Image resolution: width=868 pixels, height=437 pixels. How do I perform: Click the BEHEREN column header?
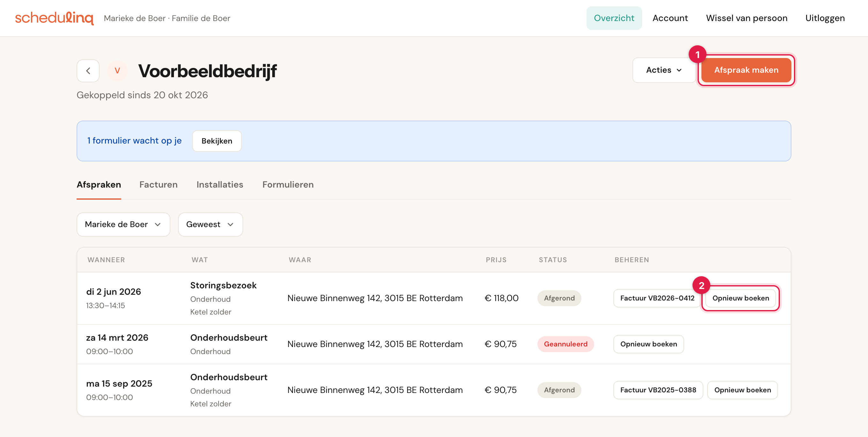pos(632,260)
